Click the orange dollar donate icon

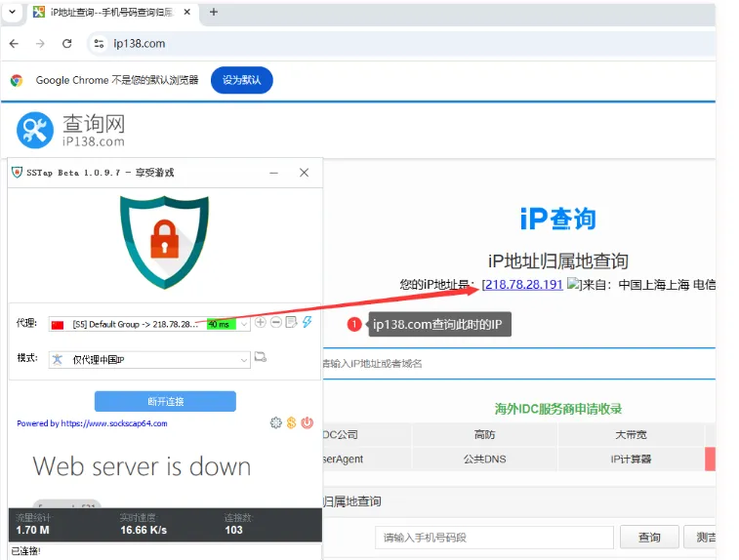coord(291,422)
